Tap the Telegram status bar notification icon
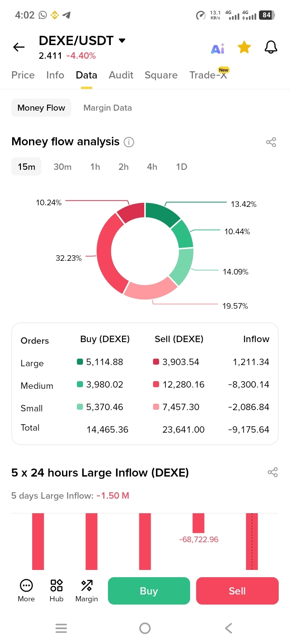This screenshot has width=290, height=644. click(x=66, y=15)
